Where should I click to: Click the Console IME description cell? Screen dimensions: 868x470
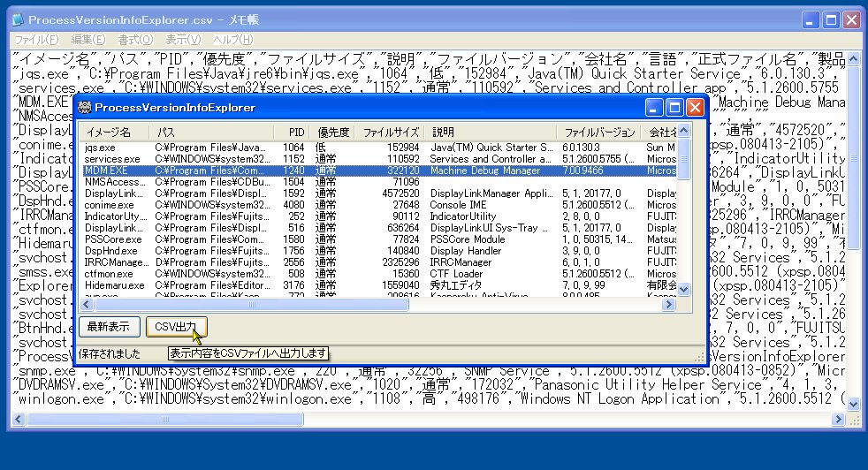coord(458,205)
